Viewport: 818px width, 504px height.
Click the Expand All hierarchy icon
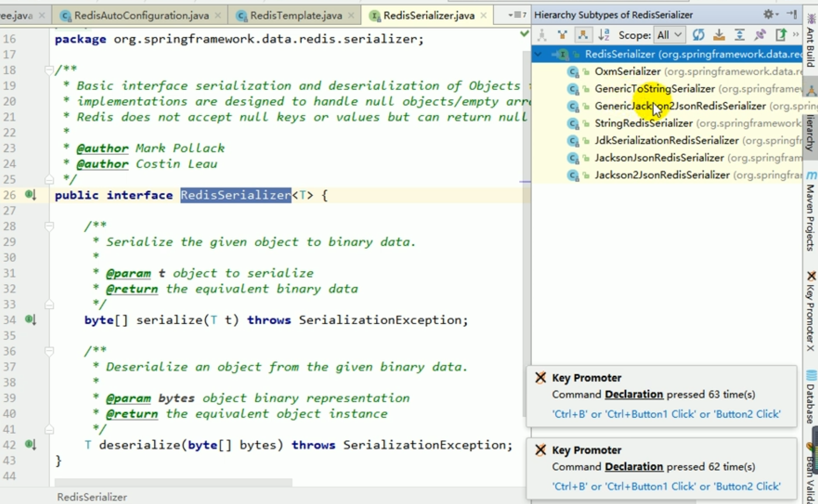coord(740,35)
